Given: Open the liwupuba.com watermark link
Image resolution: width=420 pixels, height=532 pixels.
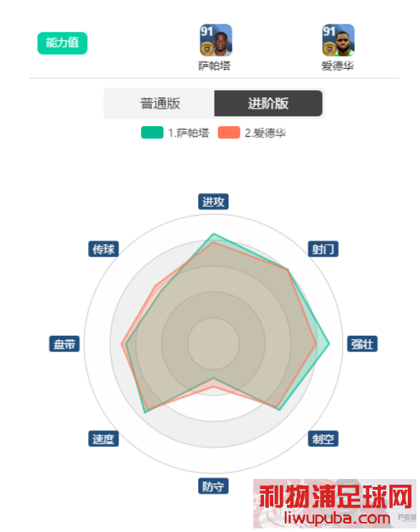Looking at the screenshot, I should pyautogui.click(x=337, y=518).
